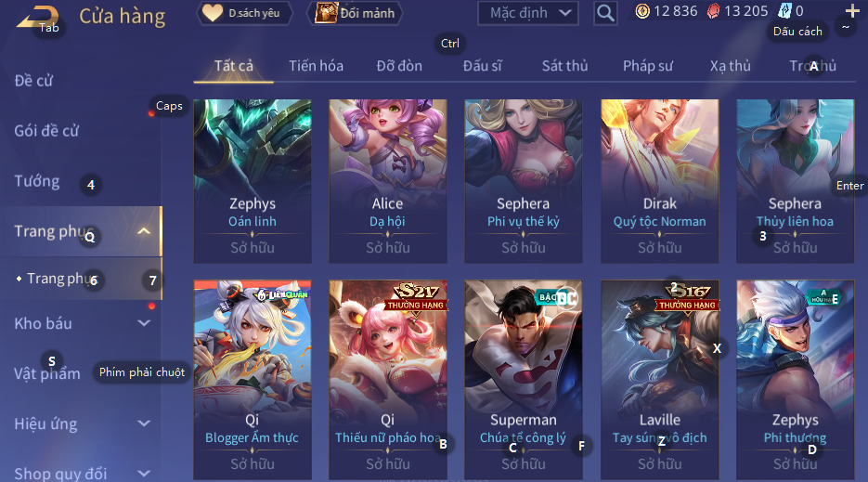This screenshot has width=868, height=482.
Task: Select the Sát thủ filter tab
Action: click(x=564, y=66)
